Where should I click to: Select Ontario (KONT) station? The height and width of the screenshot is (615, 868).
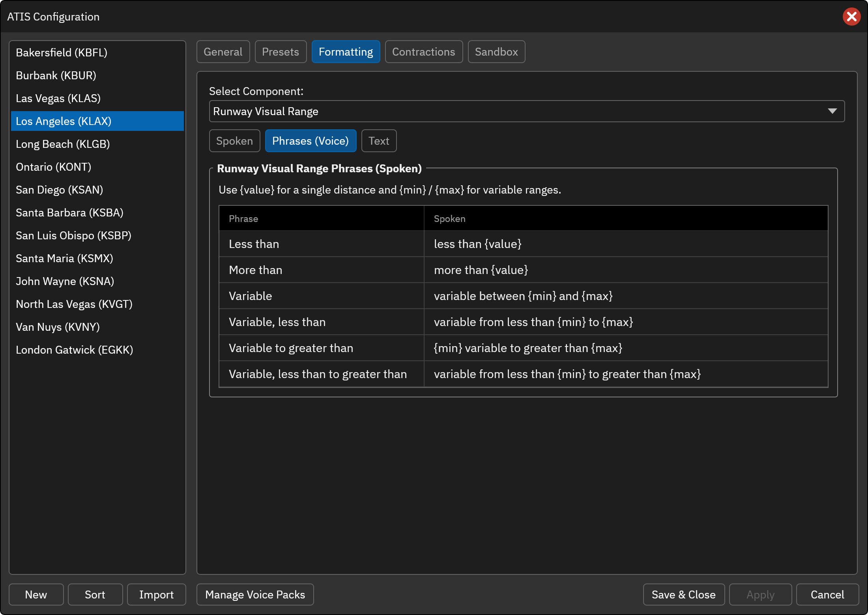pyautogui.click(x=97, y=167)
